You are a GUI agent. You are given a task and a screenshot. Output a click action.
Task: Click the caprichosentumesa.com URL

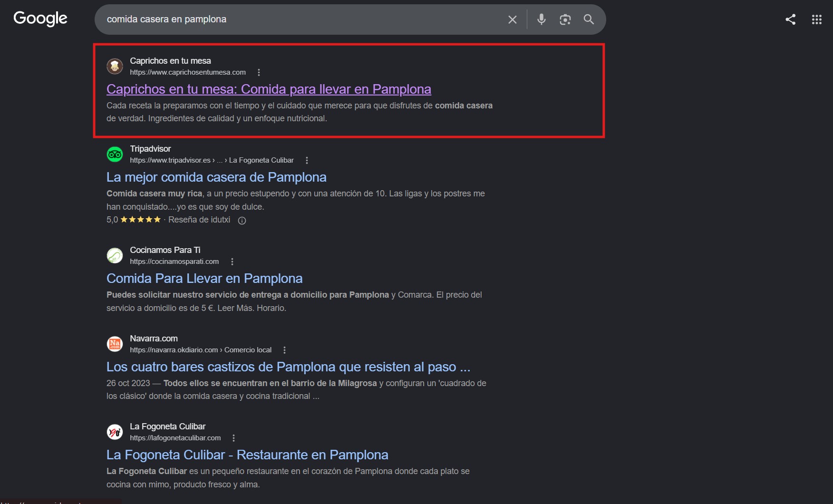[188, 72]
